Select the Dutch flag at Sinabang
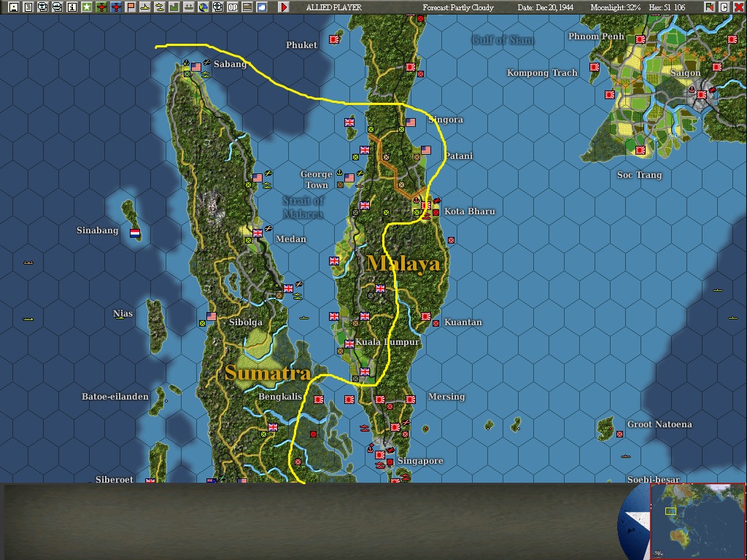Viewport: 747px width, 560px height. (135, 233)
